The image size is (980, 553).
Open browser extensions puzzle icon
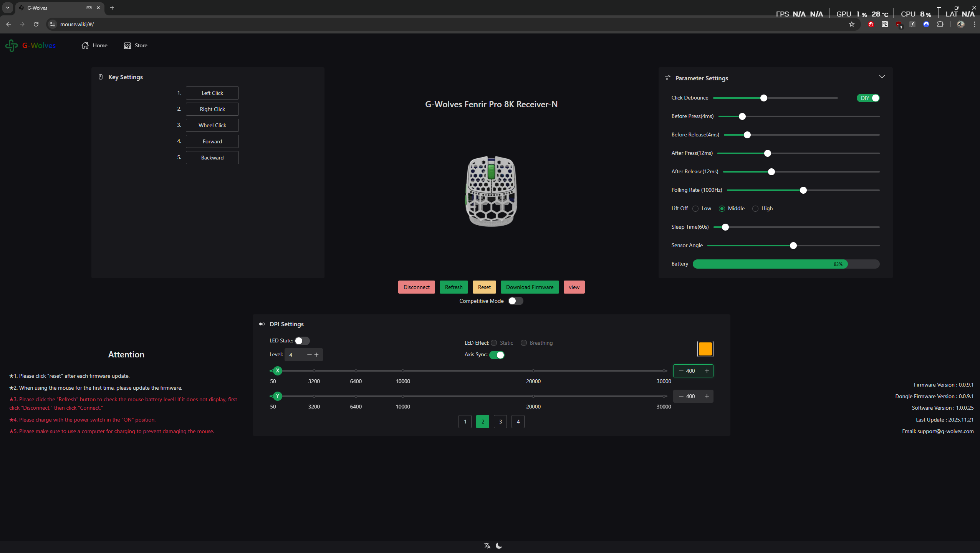coord(940,24)
